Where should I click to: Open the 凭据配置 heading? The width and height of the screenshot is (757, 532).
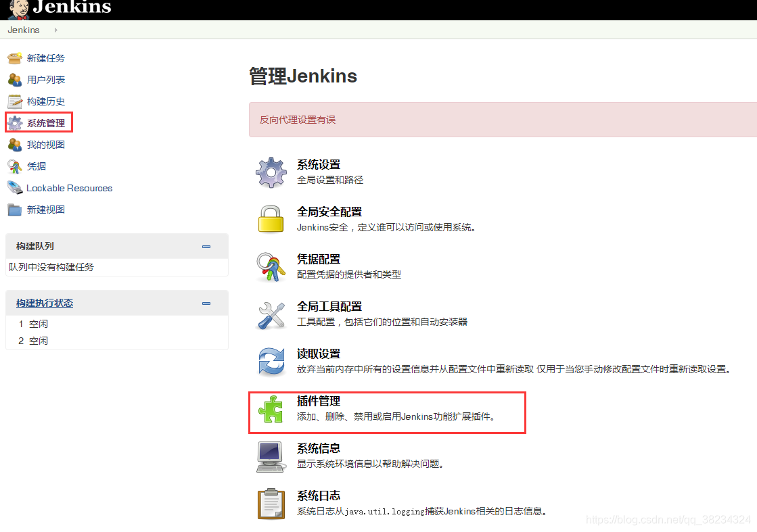click(x=319, y=259)
